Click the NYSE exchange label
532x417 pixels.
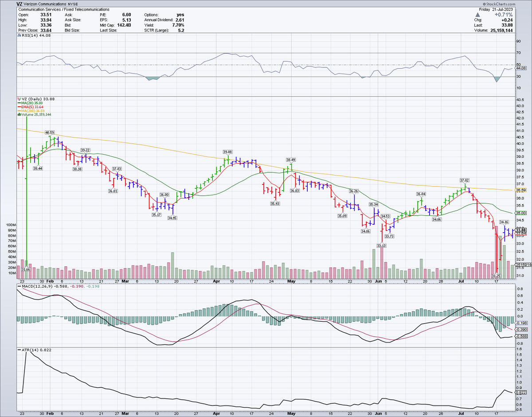[72, 4]
